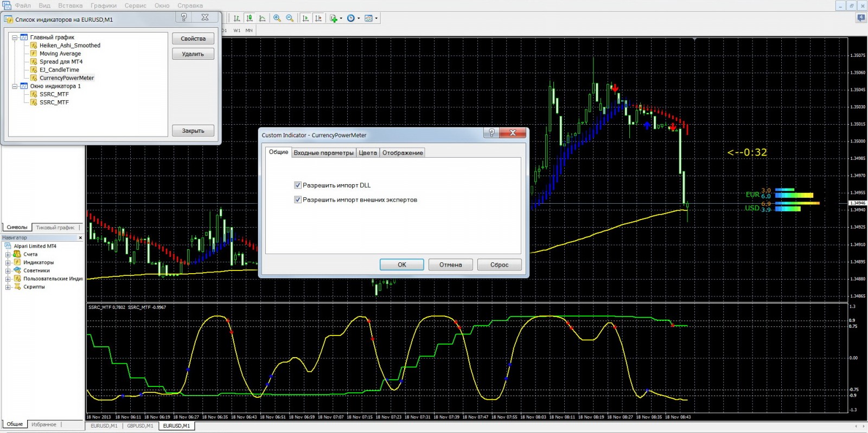Image resolution: width=868 pixels, height=433 pixels.
Task: Open the Отображение tab
Action: (x=403, y=153)
